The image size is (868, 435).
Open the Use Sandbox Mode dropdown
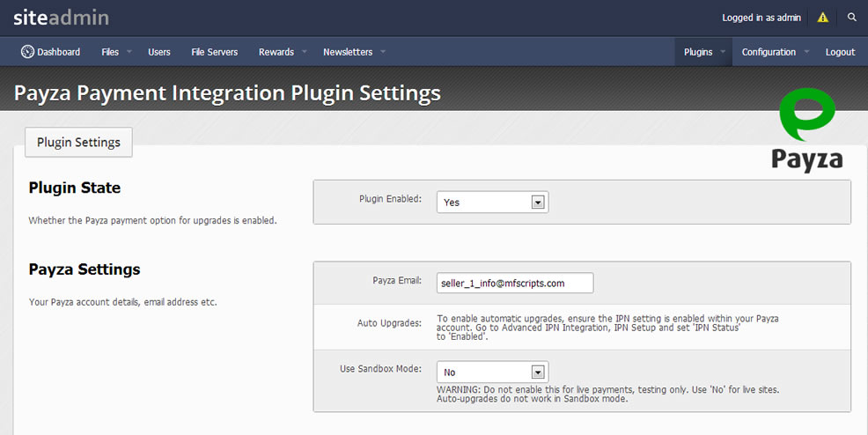pyautogui.click(x=492, y=372)
